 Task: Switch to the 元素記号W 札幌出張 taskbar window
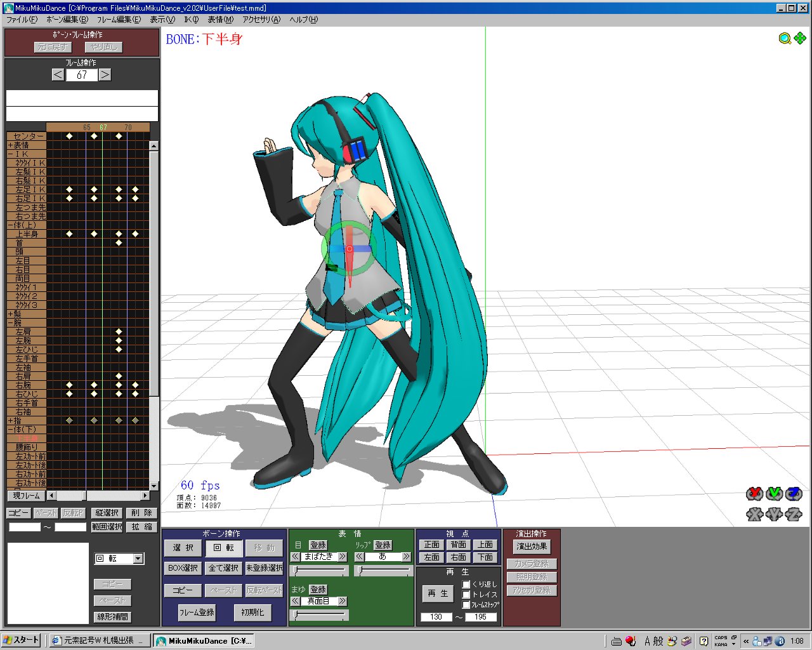tap(100, 640)
